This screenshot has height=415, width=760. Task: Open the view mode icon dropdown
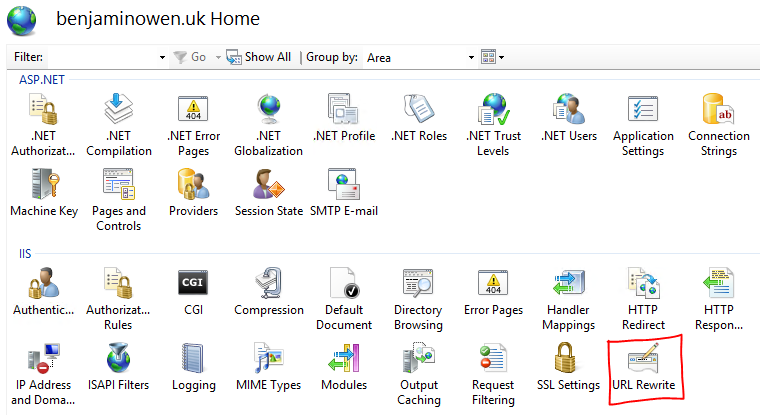[492, 57]
